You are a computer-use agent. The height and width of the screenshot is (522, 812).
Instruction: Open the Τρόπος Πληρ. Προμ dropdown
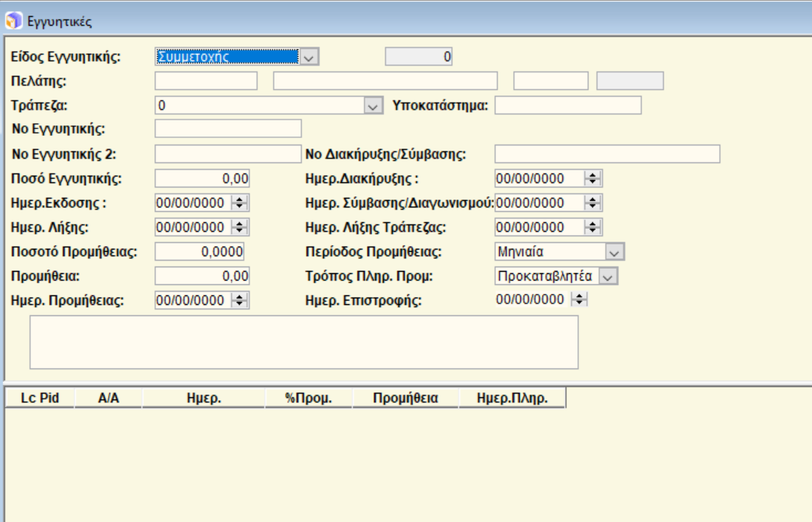pyautogui.click(x=608, y=276)
